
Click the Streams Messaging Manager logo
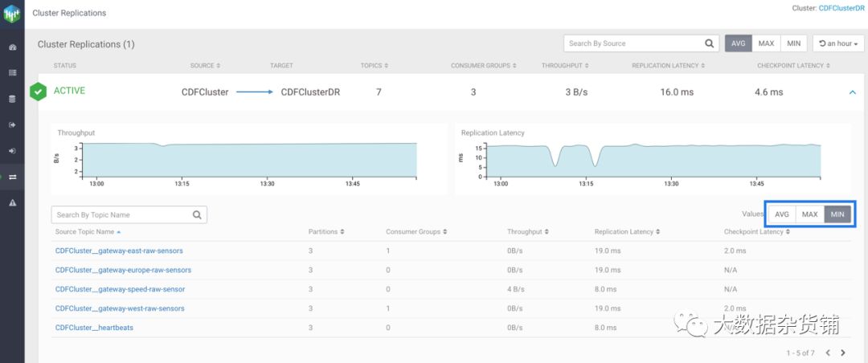(x=11, y=14)
